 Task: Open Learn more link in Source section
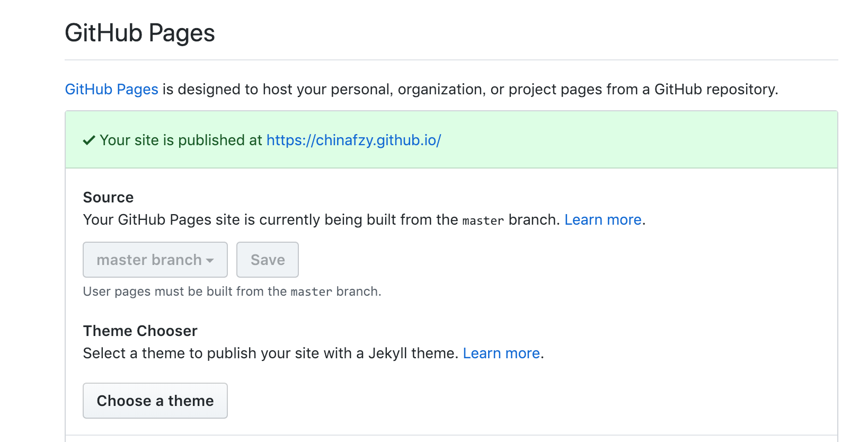click(x=603, y=219)
